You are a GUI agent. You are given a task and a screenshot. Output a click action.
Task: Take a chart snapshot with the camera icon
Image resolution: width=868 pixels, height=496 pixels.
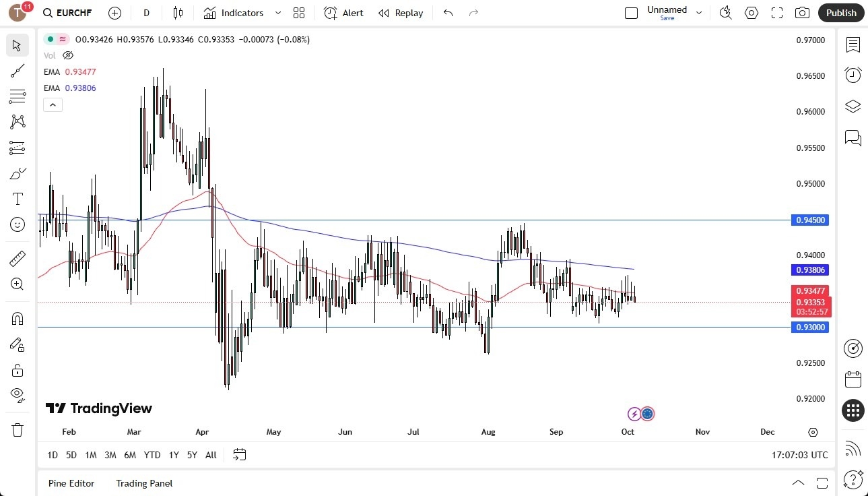(802, 12)
